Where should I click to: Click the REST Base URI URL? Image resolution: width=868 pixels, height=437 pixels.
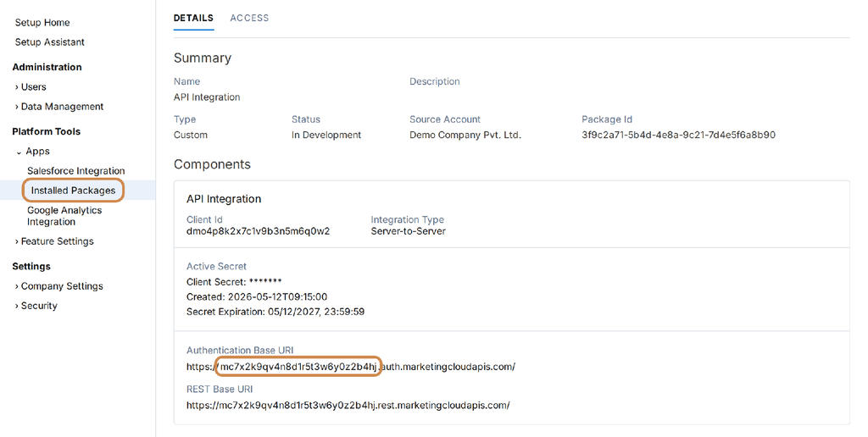(348, 406)
